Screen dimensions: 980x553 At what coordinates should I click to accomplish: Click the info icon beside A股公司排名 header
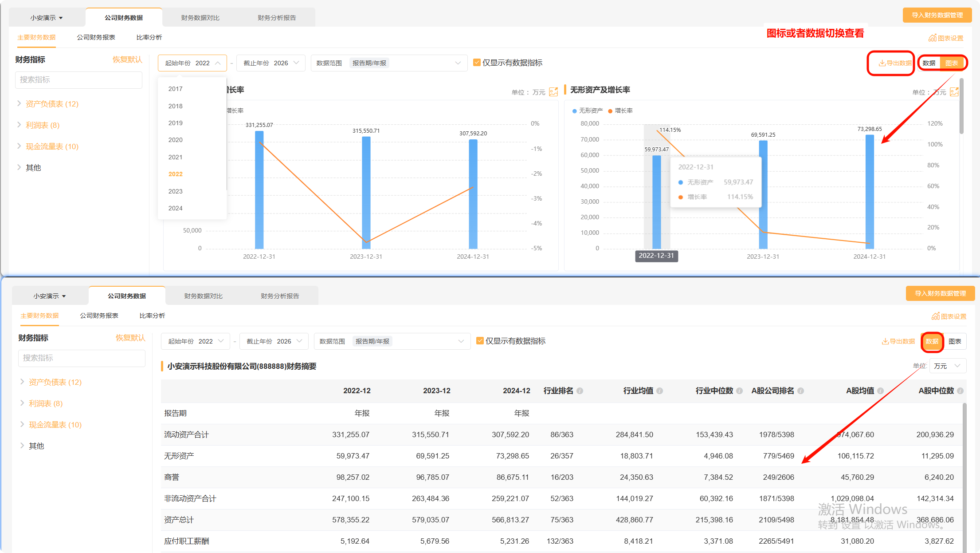(x=800, y=391)
